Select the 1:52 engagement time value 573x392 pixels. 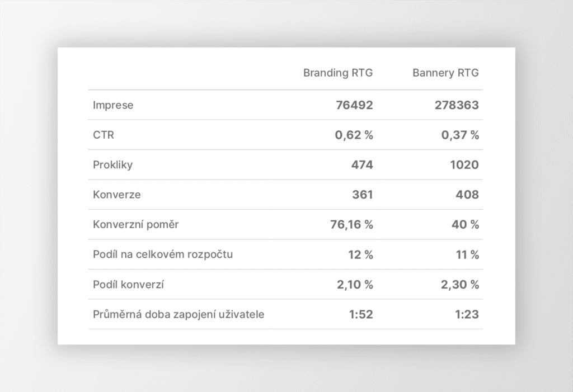361,314
